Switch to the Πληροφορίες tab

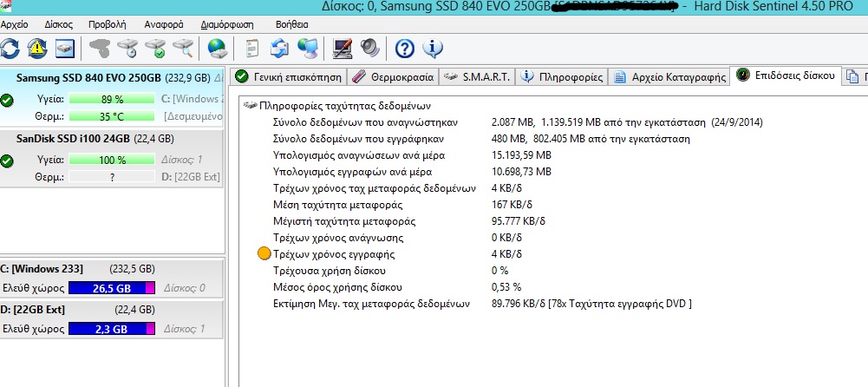click(x=562, y=77)
